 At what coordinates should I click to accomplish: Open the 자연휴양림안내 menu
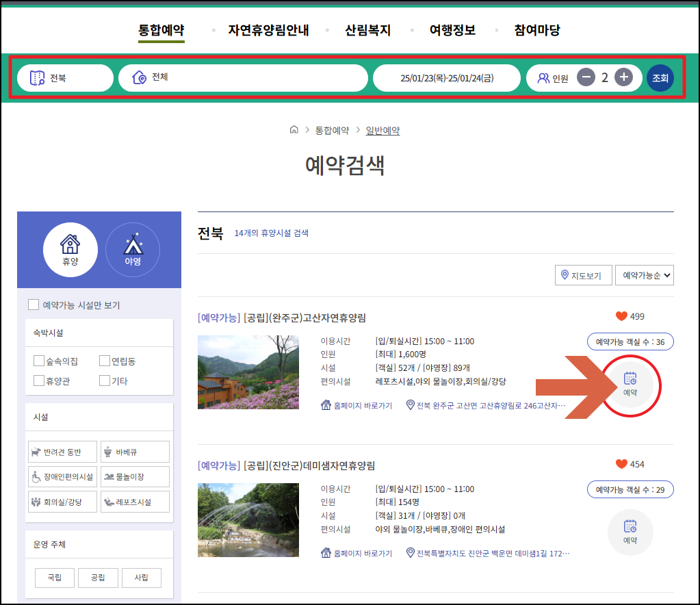tap(269, 30)
